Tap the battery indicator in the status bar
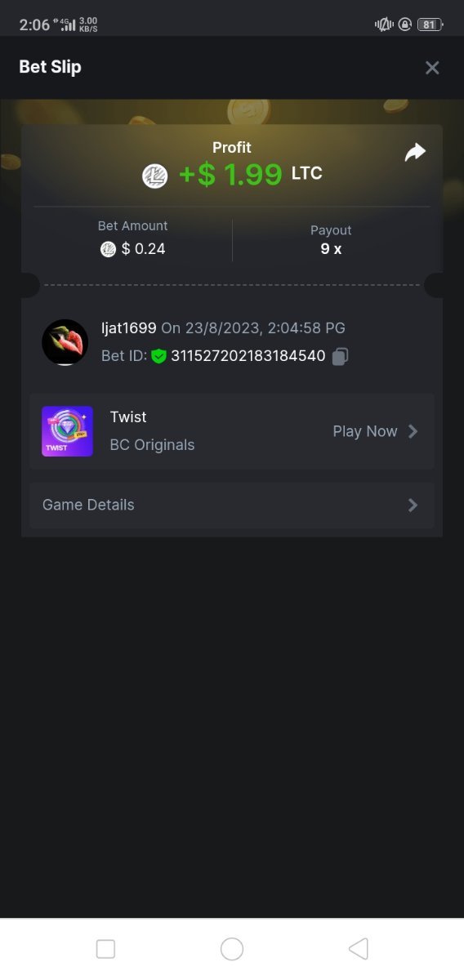 coord(429,24)
